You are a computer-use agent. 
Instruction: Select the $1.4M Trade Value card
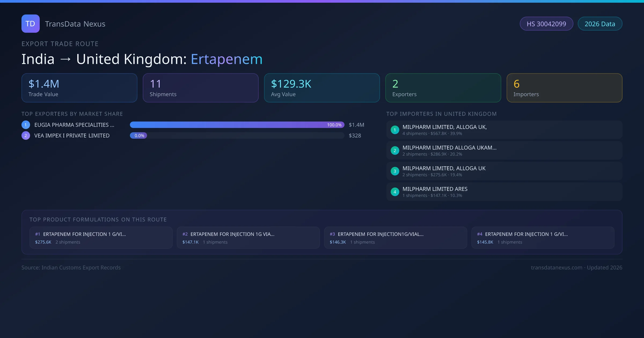79,88
